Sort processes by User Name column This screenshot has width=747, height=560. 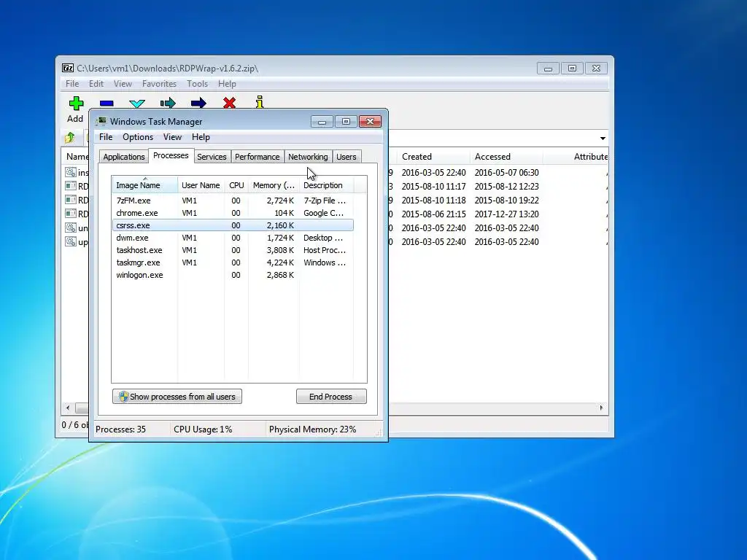coord(201,184)
